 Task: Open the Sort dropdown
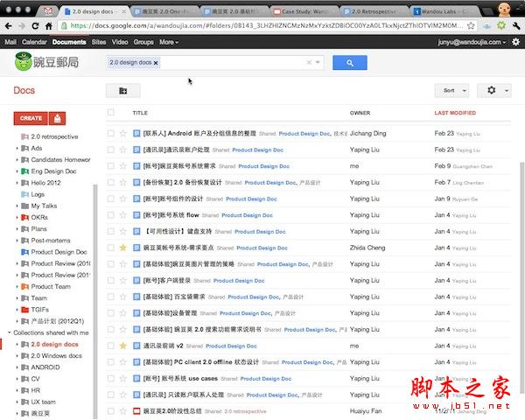coord(451,90)
